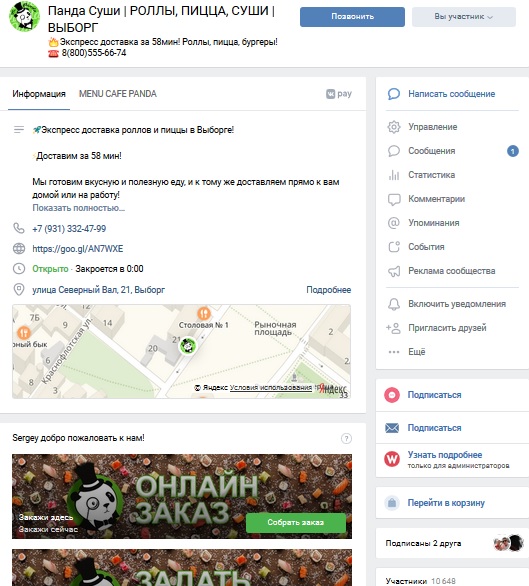529x586 pixels.
Task: Expand description with Показать полностью
Action: point(79,208)
